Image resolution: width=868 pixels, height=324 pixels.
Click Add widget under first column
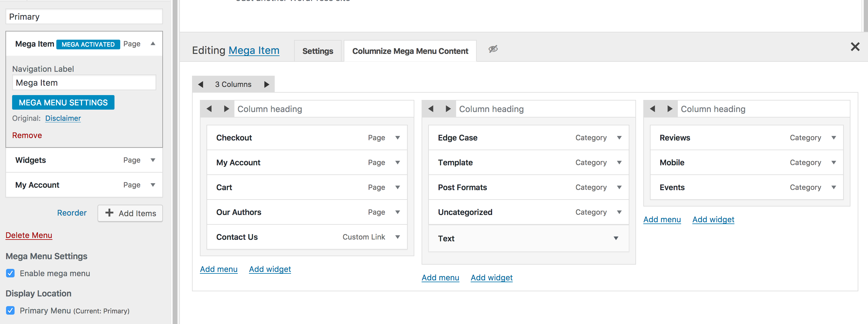(x=270, y=269)
